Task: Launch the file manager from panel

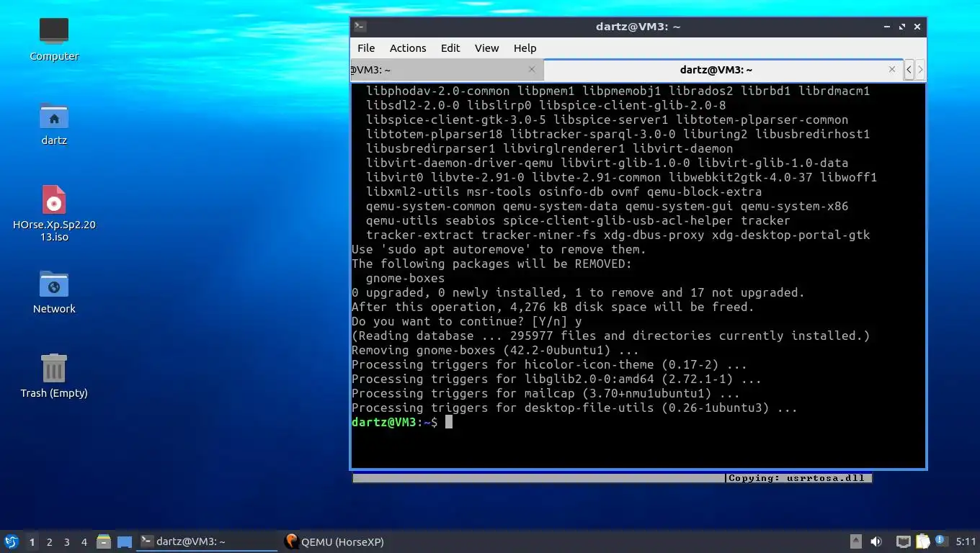Action: tap(104, 541)
